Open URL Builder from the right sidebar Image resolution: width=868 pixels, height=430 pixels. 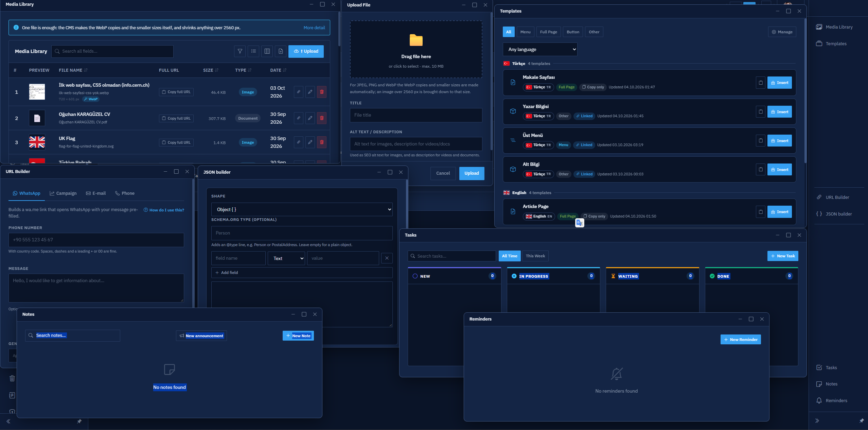pyautogui.click(x=833, y=197)
